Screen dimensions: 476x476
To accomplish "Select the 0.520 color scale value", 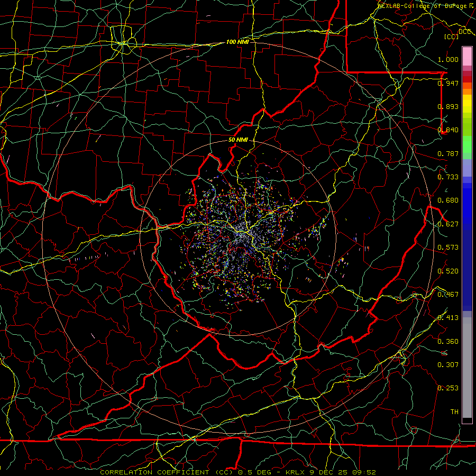I will (x=448, y=271).
